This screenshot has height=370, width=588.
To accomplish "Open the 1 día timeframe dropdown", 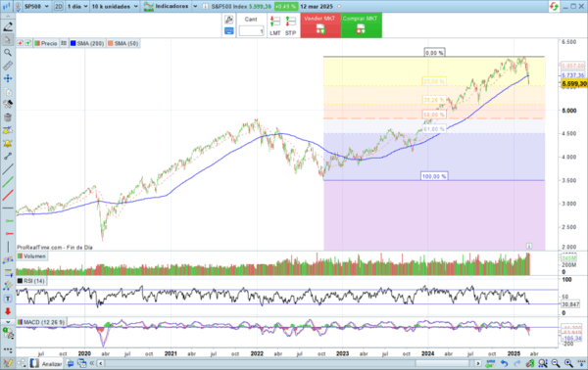I will click(77, 7).
